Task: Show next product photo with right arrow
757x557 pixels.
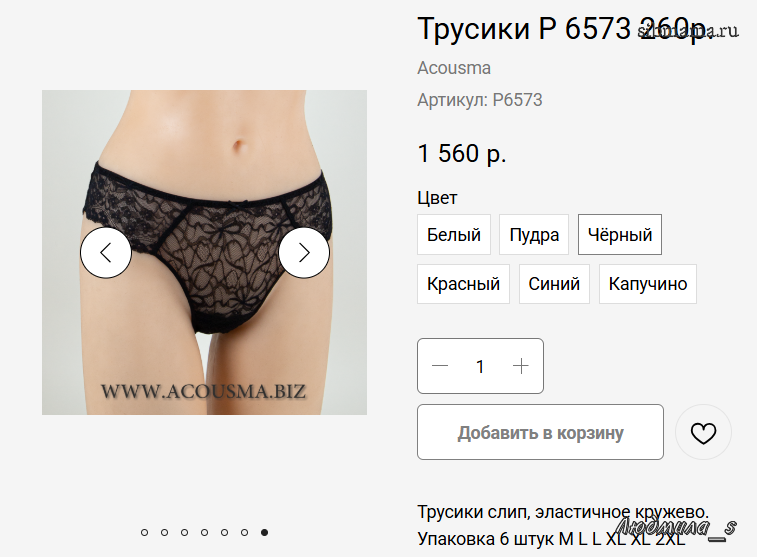Action: 304,252
